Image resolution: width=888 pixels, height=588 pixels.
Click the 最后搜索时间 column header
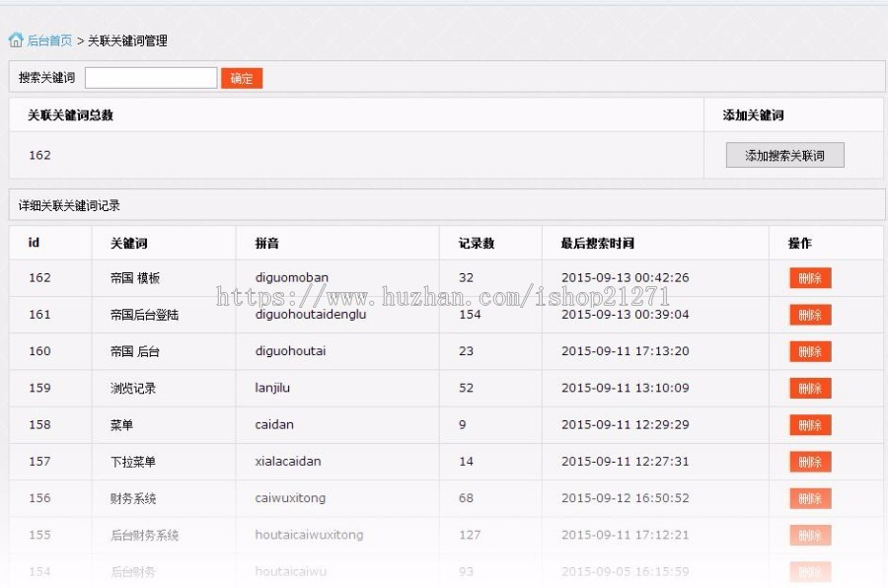click(x=598, y=243)
